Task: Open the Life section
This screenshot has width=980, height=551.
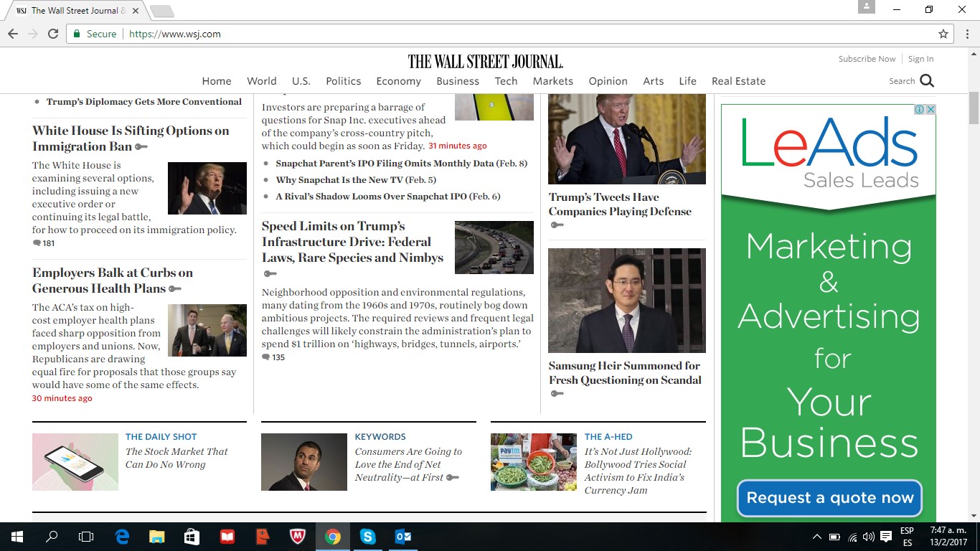Action: click(x=688, y=81)
